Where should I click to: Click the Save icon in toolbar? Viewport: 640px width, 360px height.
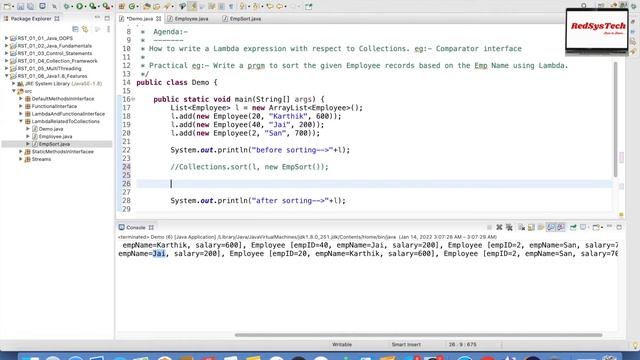(20, 6)
